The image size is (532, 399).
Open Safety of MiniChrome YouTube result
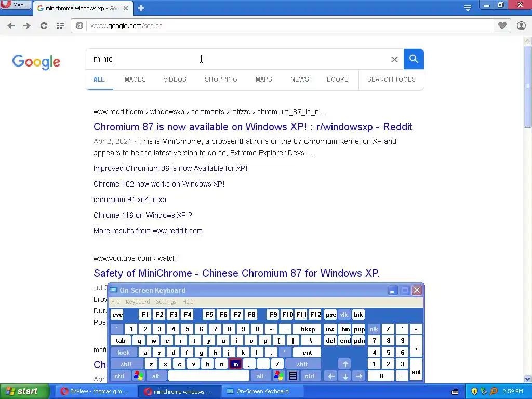click(x=236, y=273)
